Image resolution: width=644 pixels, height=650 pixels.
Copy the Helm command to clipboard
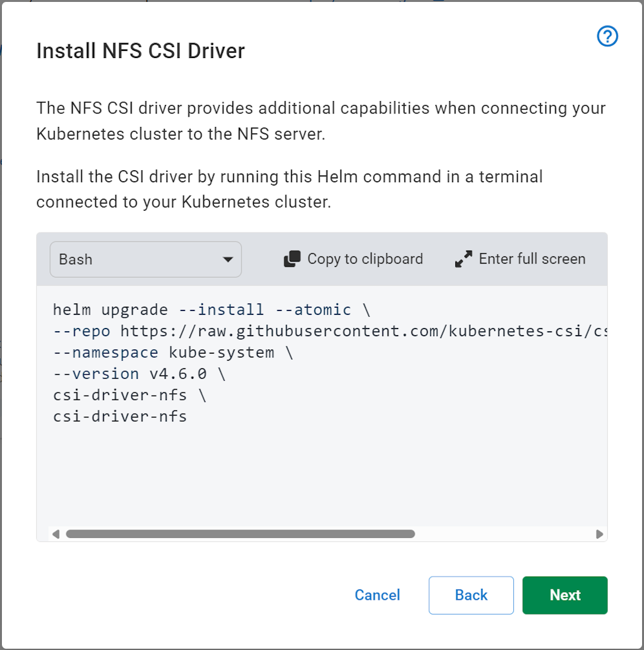pyautogui.click(x=353, y=259)
